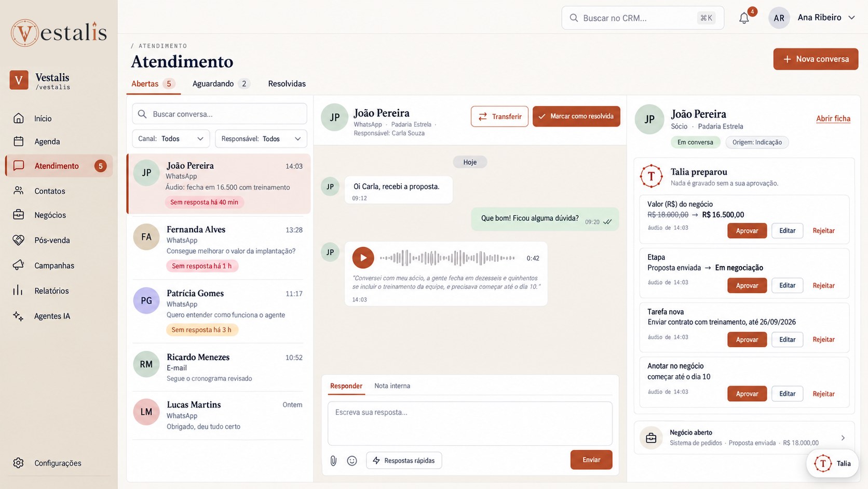Approve the Valor do negócio change

[747, 231]
